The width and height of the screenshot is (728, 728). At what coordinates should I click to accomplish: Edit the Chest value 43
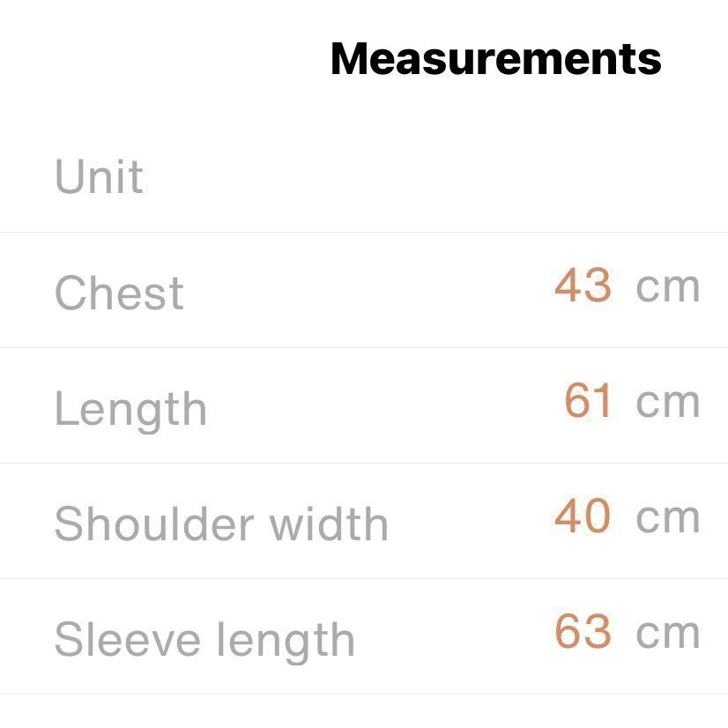[x=583, y=286]
